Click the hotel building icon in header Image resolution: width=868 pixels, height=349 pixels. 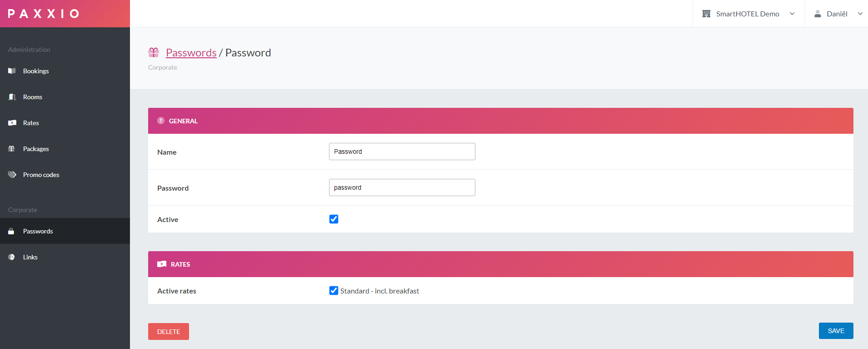pyautogui.click(x=706, y=14)
